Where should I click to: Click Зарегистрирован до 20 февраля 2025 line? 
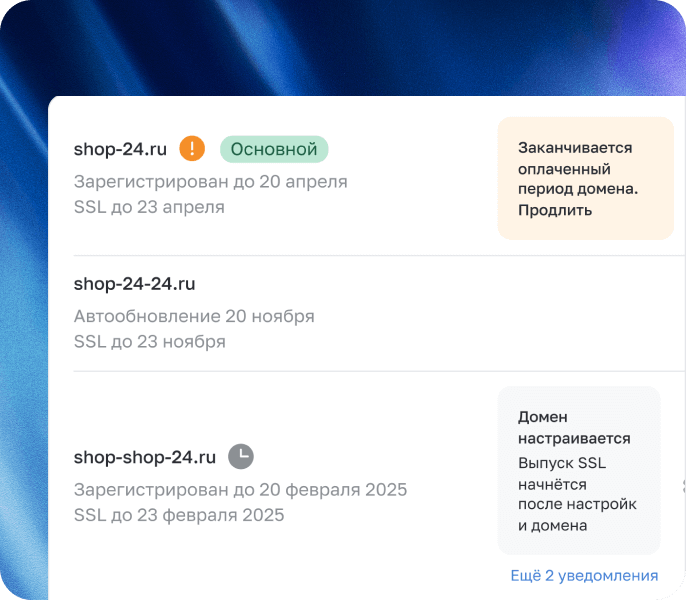pyautogui.click(x=240, y=490)
